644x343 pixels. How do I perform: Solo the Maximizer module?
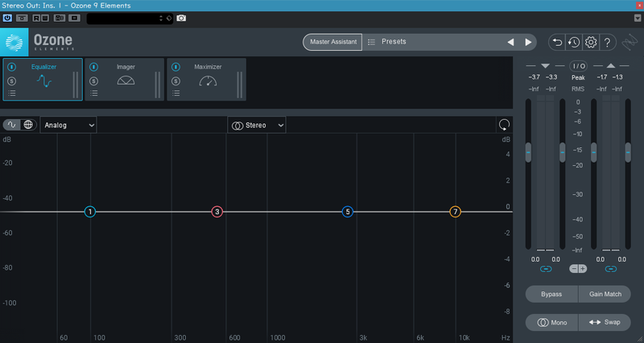(175, 81)
